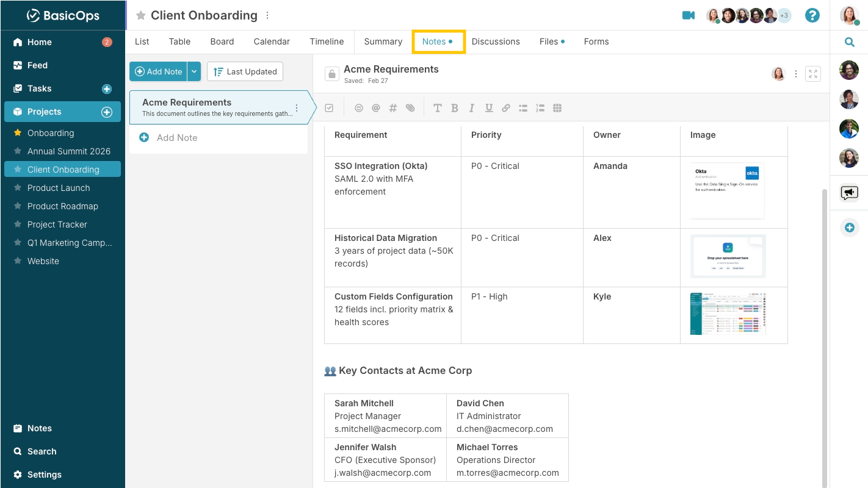Toggle the note lock icon
The width and height of the screenshot is (868, 488).
click(331, 74)
